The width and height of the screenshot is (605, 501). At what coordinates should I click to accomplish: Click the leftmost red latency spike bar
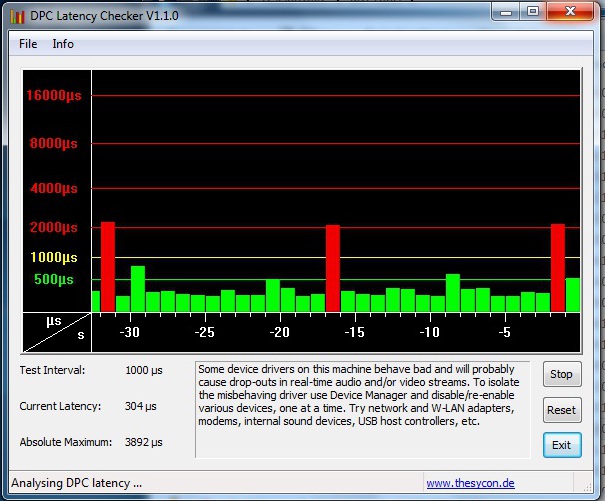pyautogui.click(x=108, y=267)
